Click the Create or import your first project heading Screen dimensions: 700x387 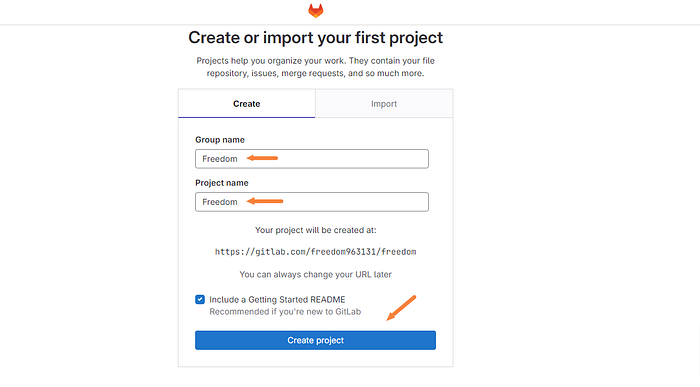point(315,37)
